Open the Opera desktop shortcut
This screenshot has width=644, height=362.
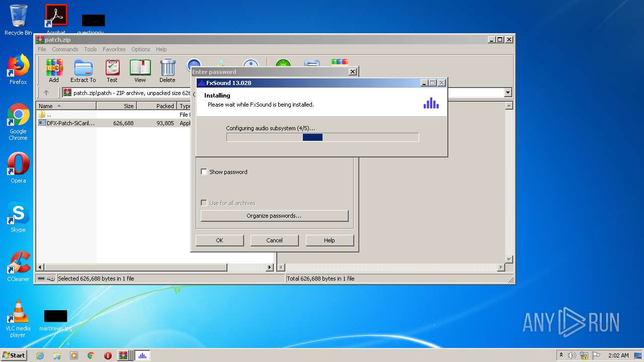18,168
